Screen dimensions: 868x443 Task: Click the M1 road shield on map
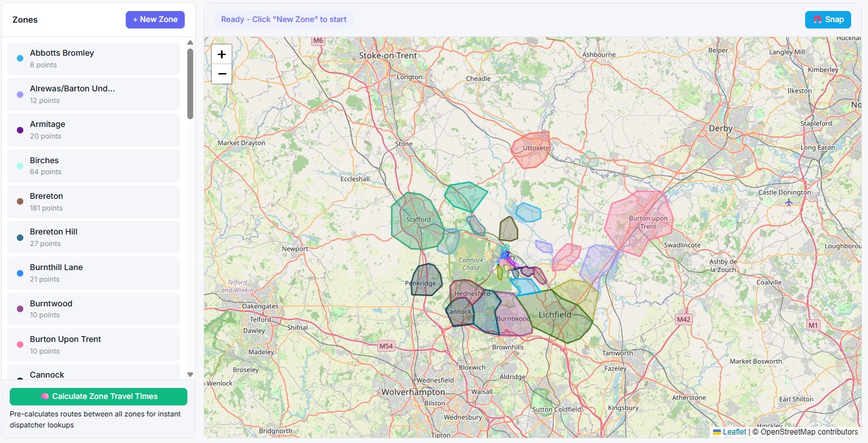(814, 324)
